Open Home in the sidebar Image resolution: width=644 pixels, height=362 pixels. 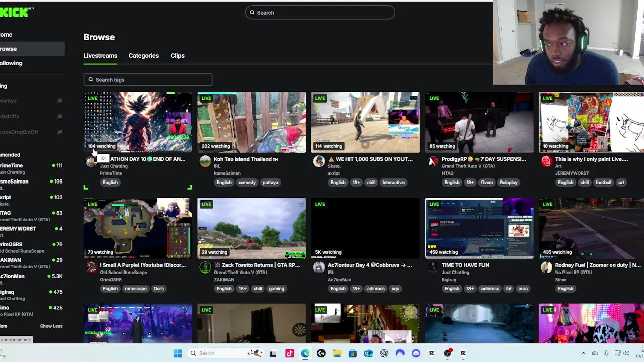(x=6, y=35)
